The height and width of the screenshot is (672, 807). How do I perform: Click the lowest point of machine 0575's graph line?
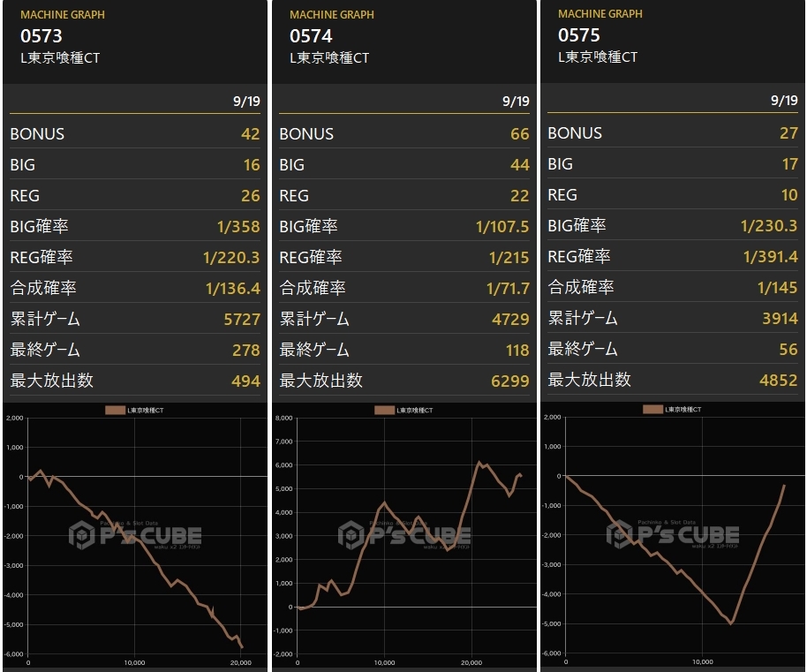click(731, 623)
